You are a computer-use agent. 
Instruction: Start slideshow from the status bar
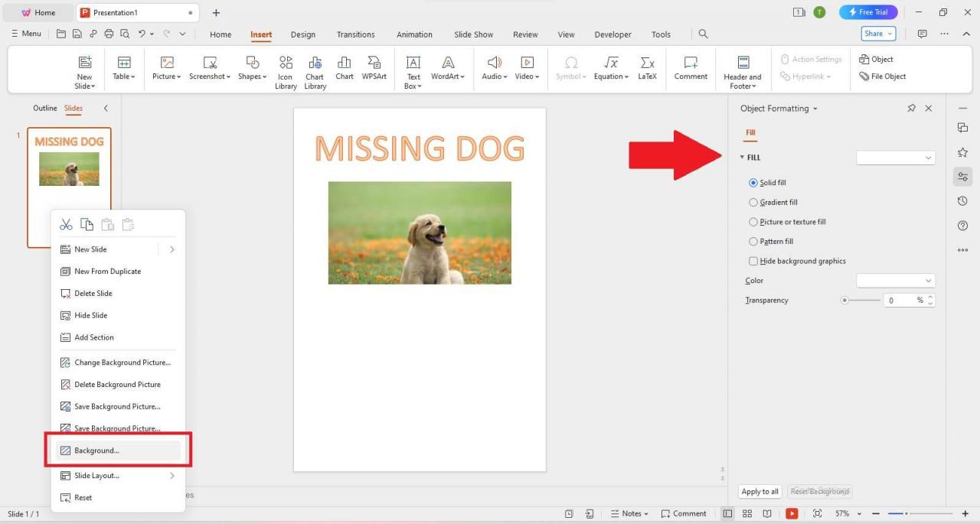[x=792, y=513]
